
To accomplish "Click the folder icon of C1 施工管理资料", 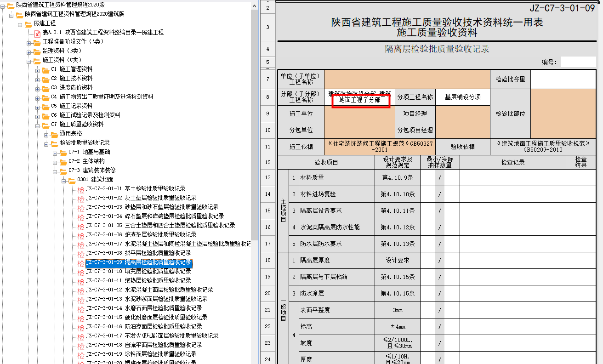I will [46, 70].
